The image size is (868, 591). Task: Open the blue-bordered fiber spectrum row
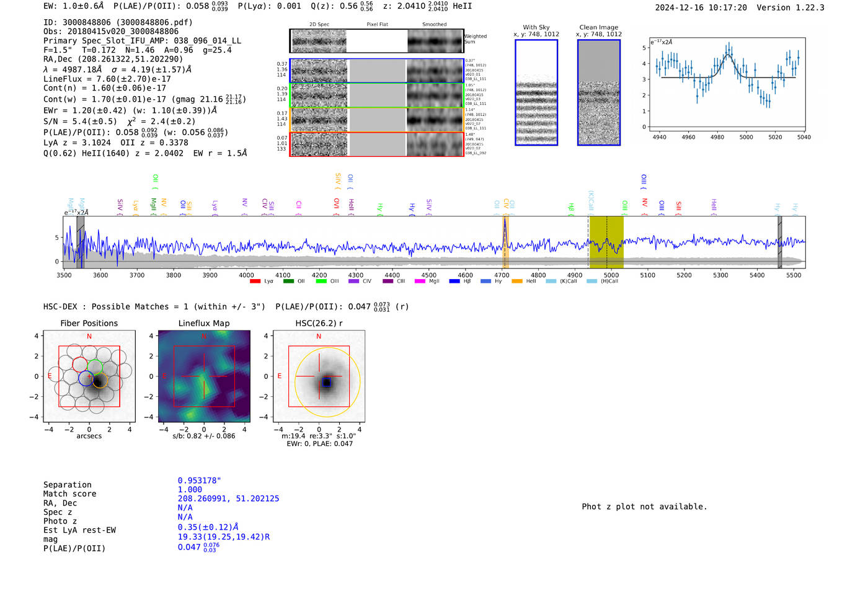tap(376, 71)
